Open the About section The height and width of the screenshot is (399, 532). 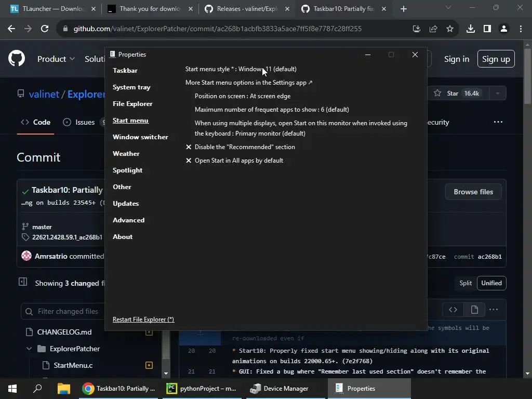coord(123,237)
